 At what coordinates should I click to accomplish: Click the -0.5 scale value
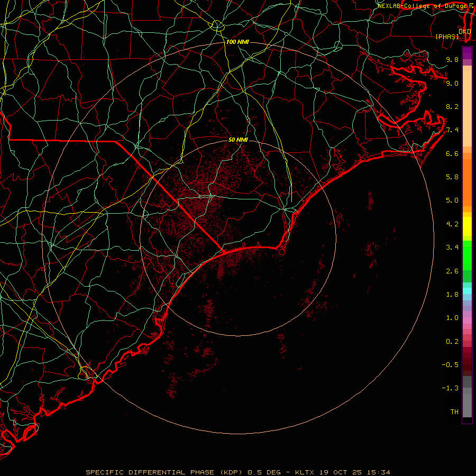tap(450, 365)
